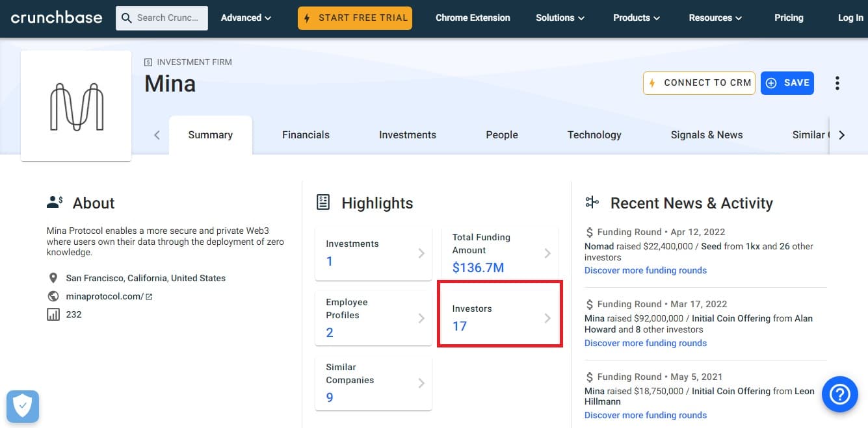868x428 pixels.
Task: Click into the Search Crunchbase field
Action: click(162, 18)
